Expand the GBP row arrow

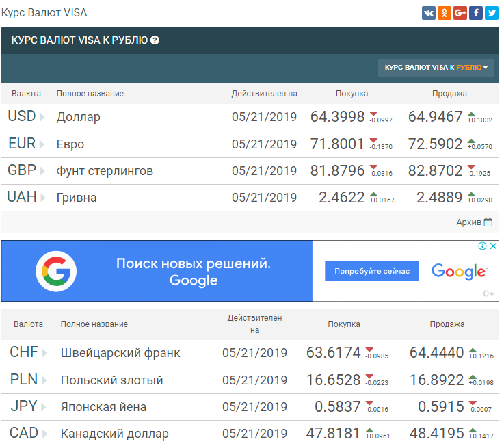point(42,170)
